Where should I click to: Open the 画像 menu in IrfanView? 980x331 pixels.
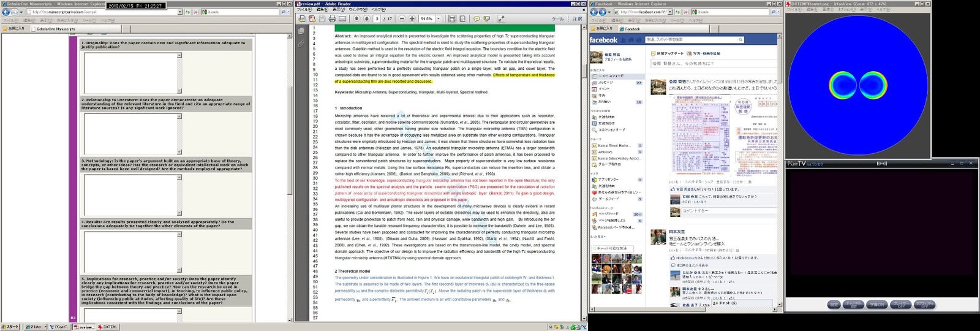pos(827,9)
